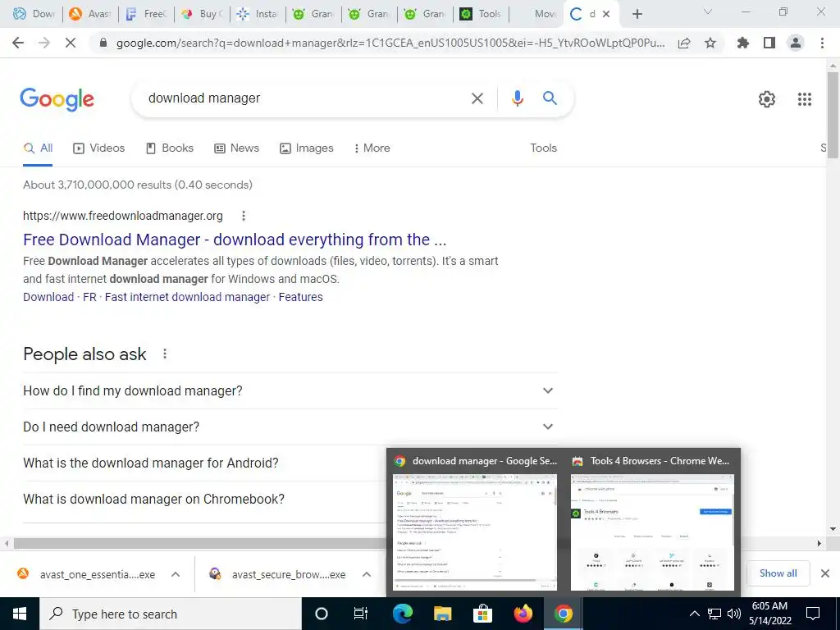Viewport: 840px width, 630px height.
Task: Open Task View on the taskbar
Action: click(x=361, y=614)
